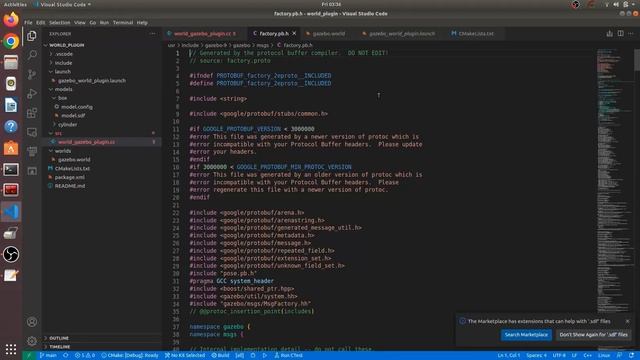
Task: Open the Source Control view
Action: pyautogui.click(x=32, y=74)
